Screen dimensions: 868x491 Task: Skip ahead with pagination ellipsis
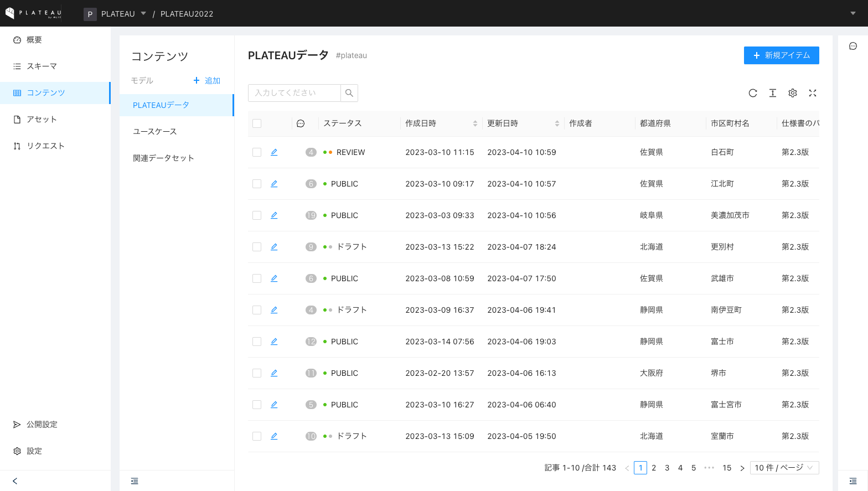[709, 468]
